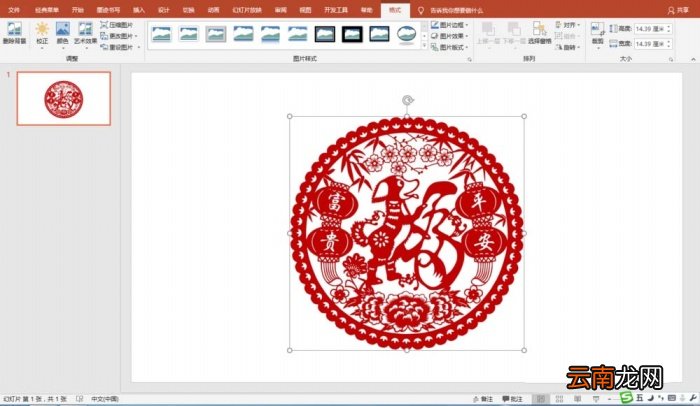Screen dimensions: 700x406
Task: Apply the oval picture style
Action: [406, 34]
